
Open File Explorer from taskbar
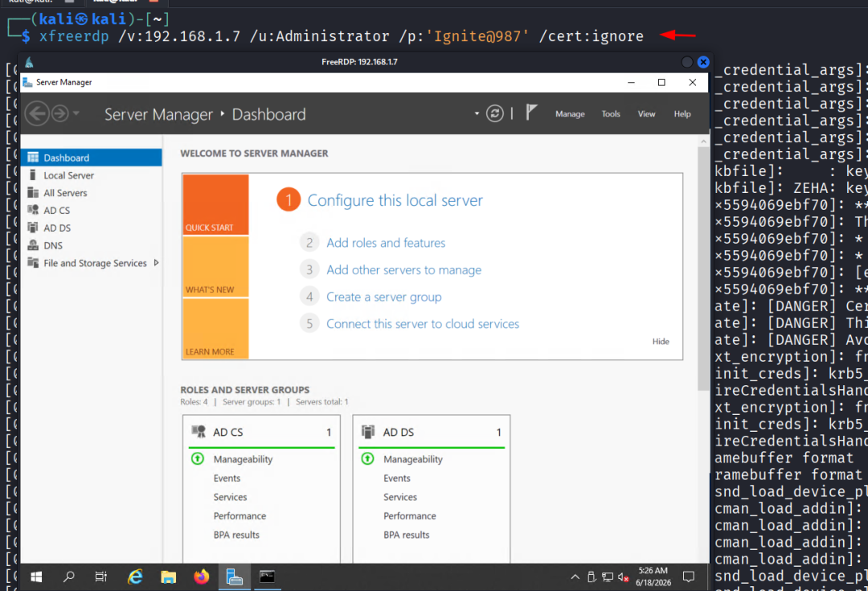pyautogui.click(x=168, y=577)
